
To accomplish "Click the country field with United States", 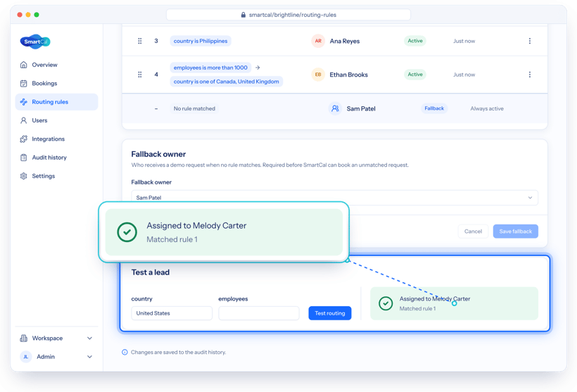I will [172, 313].
